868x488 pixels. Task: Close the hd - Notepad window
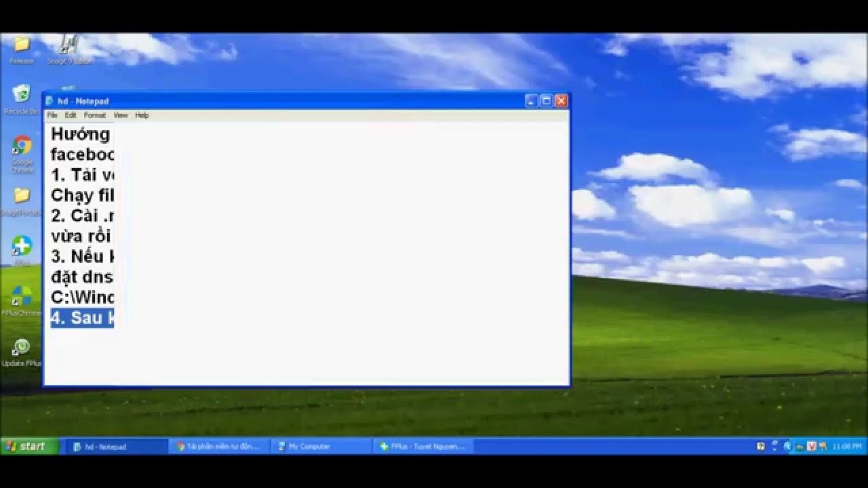tap(561, 101)
